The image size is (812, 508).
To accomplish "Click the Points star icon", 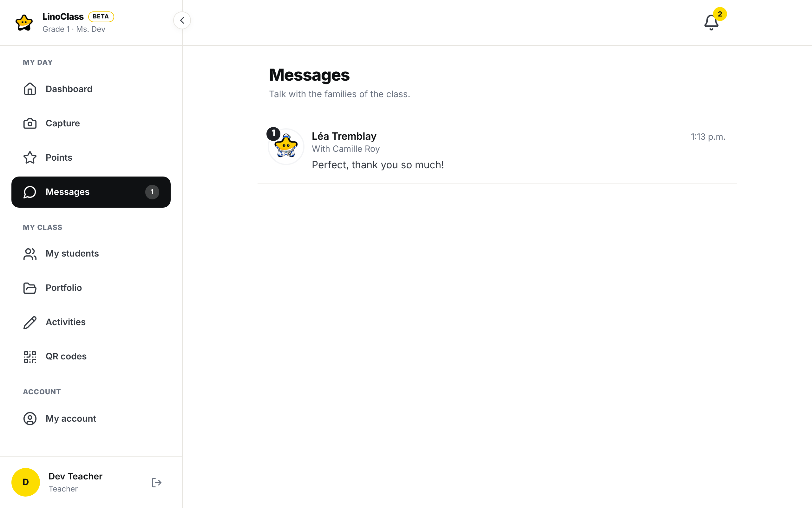I will [x=30, y=157].
